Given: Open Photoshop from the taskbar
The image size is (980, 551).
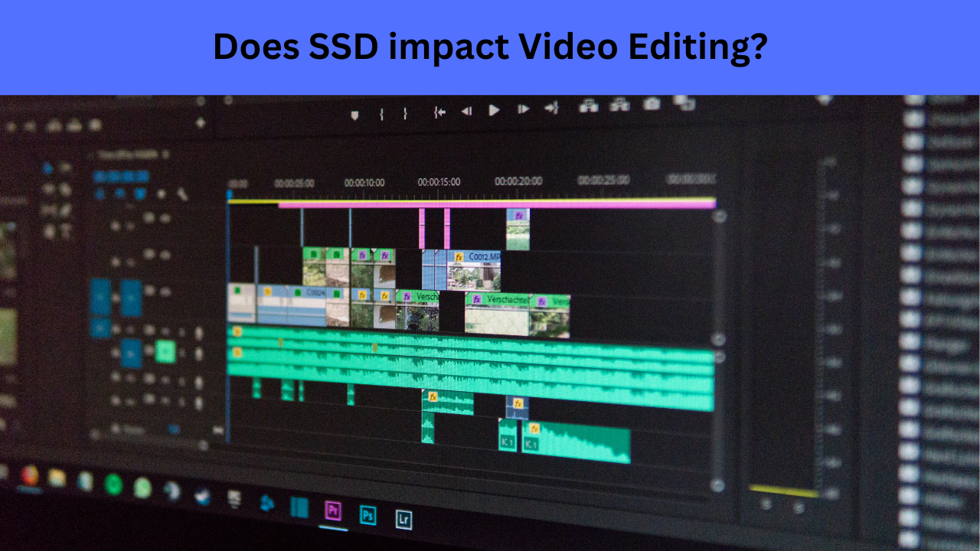Looking at the screenshot, I should pyautogui.click(x=368, y=515).
